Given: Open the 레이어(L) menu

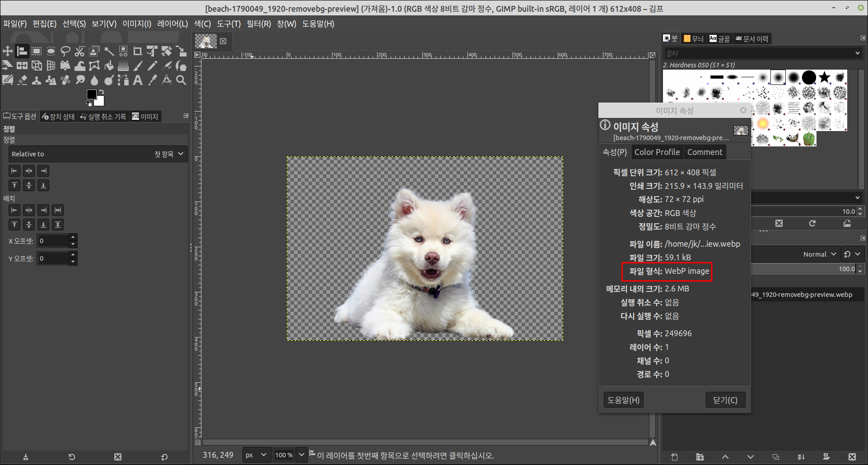Looking at the screenshot, I should click(173, 23).
